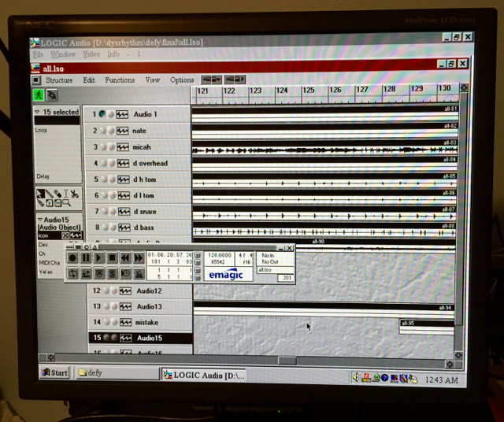The height and width of the screenshot is (422, 504).
Task: Collapse the 15 selected parameter box triangle
Action: click(37, 112)
